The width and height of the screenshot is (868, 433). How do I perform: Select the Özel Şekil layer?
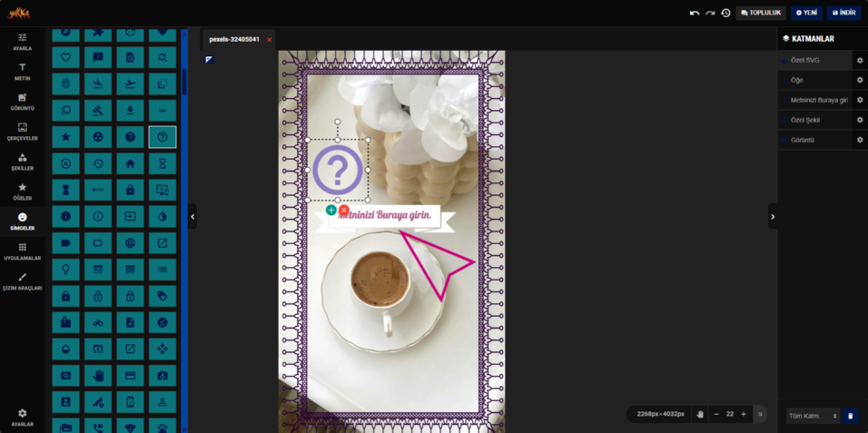tap(814, 120)
